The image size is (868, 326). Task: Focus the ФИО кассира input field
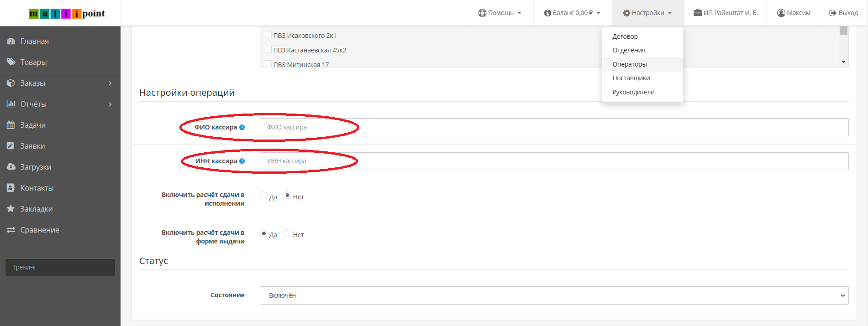click(554, 127)
